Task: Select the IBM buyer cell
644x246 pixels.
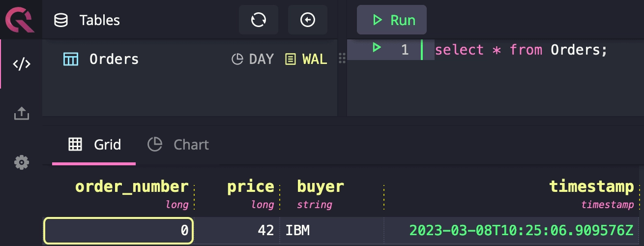Action: (x=298, y=230)
